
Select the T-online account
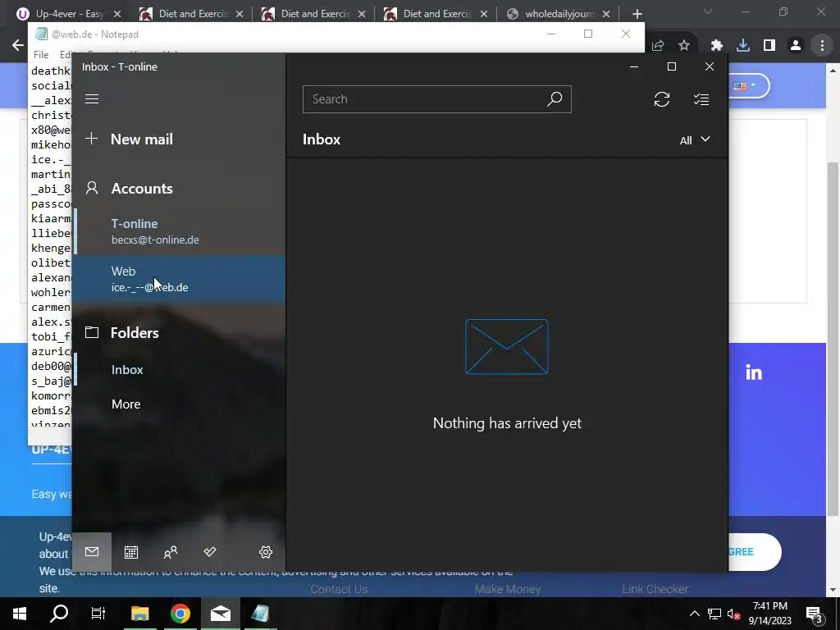pos(178,231)
